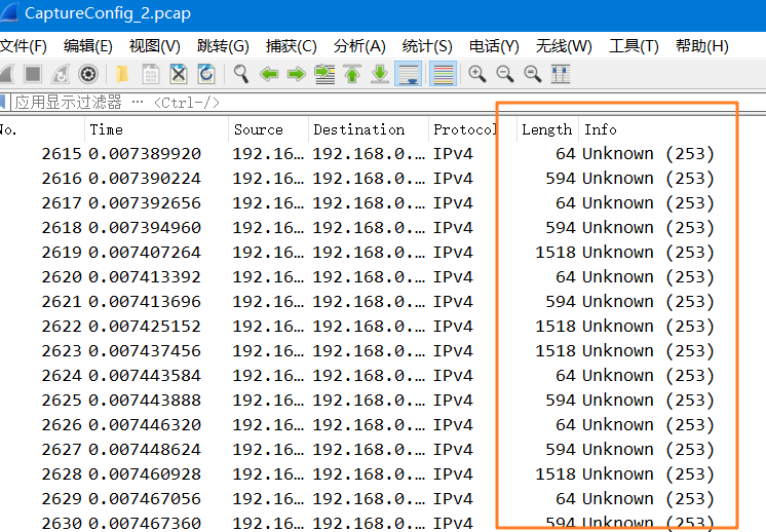Open the 统计(S) menu
Image resolution: width=766 pixels, height=532 pixels.
pyautogui.click(x=427, y=46)
